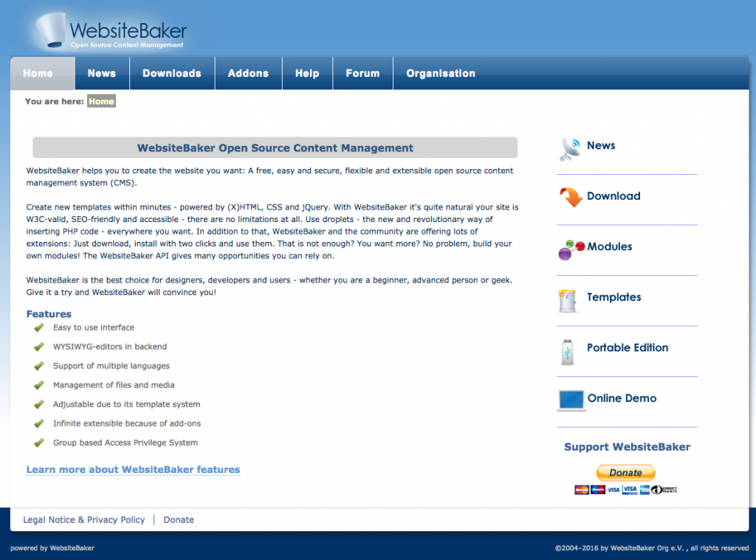Switch to the News tab

102,73
